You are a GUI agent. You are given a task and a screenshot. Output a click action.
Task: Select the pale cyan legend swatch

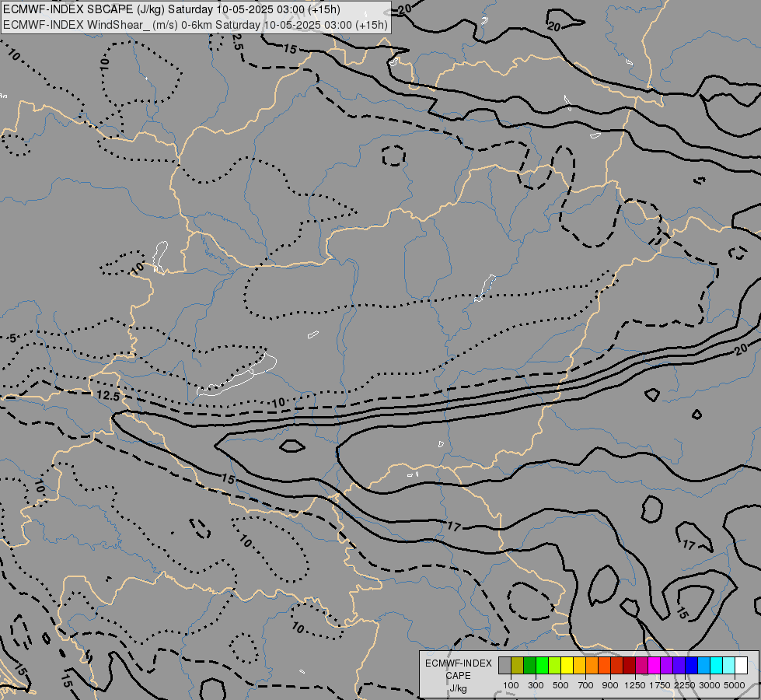pyautogui.click(x=729, y=666)
